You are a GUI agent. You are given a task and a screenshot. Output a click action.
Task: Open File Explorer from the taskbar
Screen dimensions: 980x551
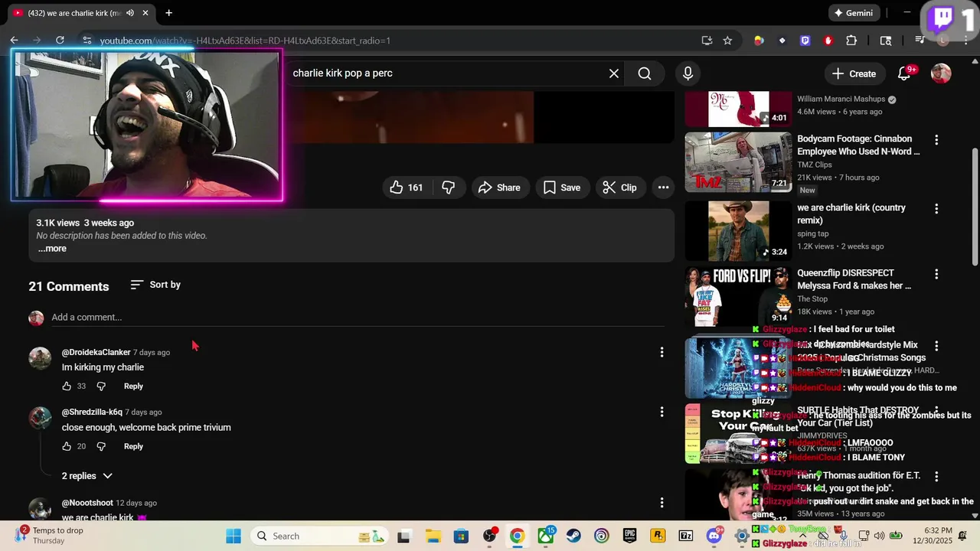point(433,536)
